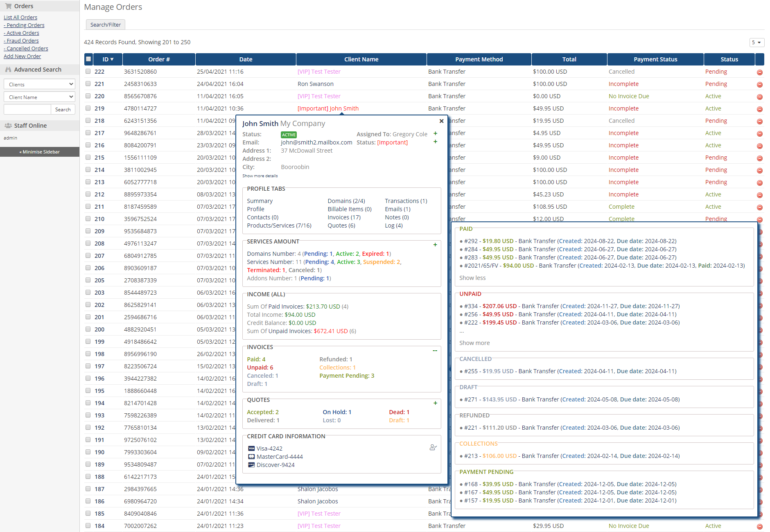
Task: Click the MasterCard-4444 card icon
Action: click(x=251, y=457)
